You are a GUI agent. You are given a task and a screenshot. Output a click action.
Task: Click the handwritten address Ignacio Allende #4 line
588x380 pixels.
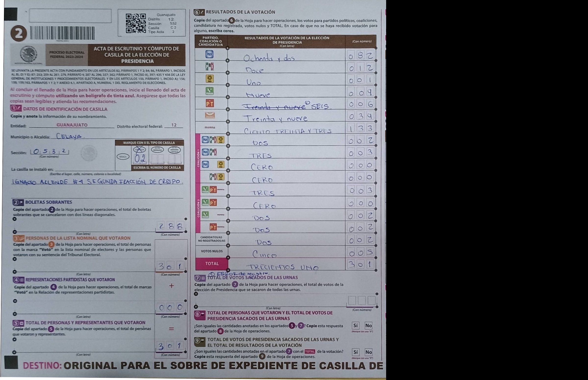click(98, 182)
